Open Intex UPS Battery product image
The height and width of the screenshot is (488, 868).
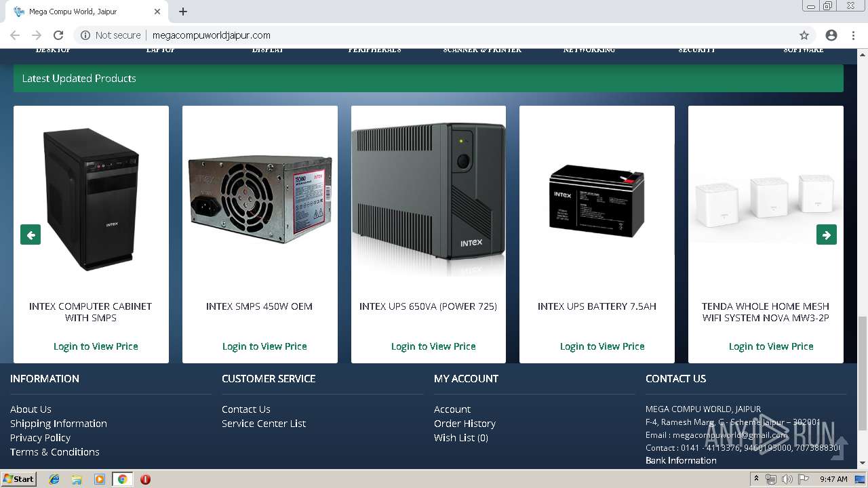point(597,201)
